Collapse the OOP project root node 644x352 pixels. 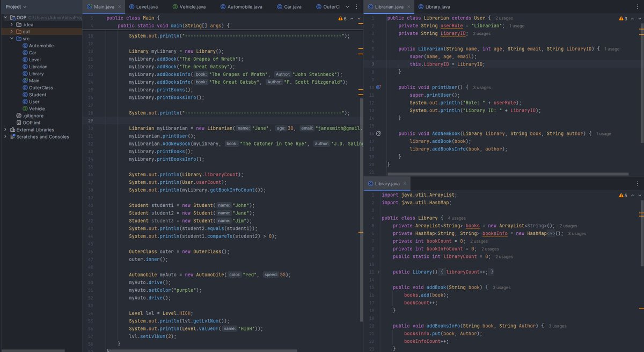[x=5, y=18]
